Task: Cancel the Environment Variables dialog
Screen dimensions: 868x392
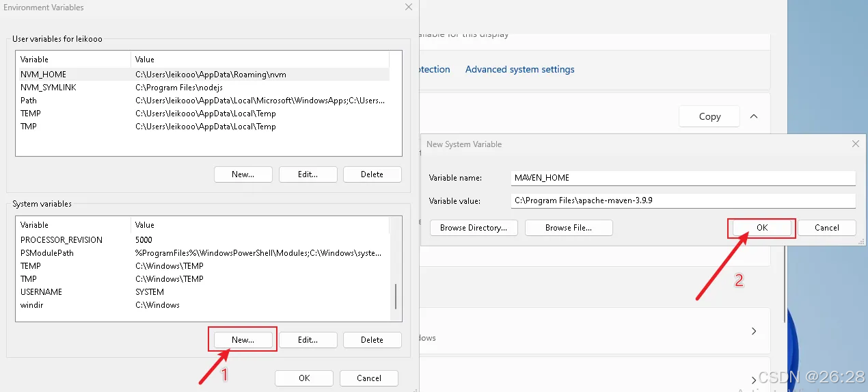Action: pyautogui.click(x=369, y=378)
